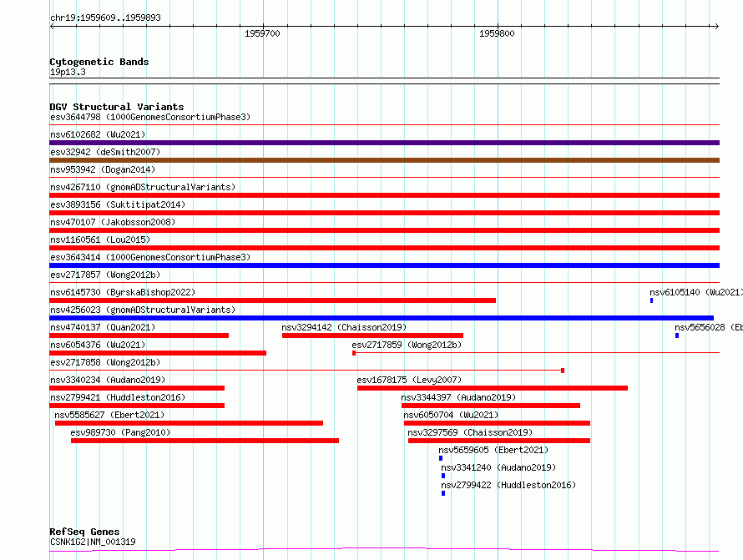Image resolution: width=743 pixels, height=560 pixels.
Task: Click nsv3297569 (Chaisson2019) label
Action: click(x=470, y=432)
